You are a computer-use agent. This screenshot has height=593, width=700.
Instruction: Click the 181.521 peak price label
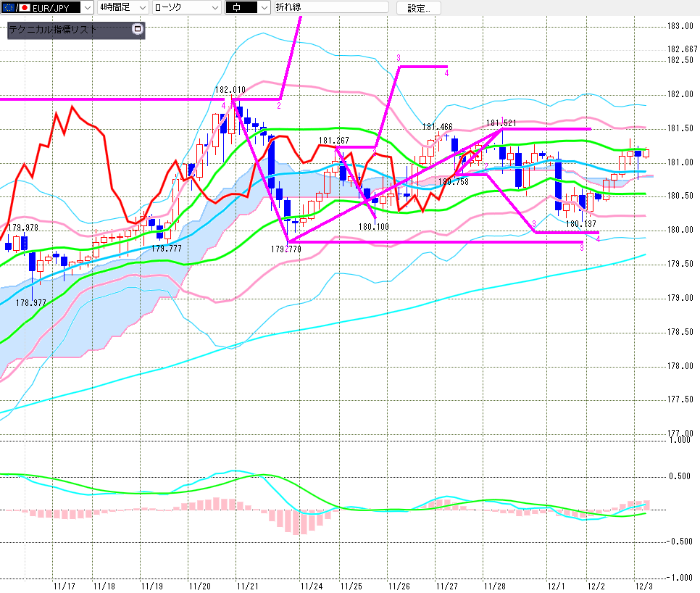[501, 123]
